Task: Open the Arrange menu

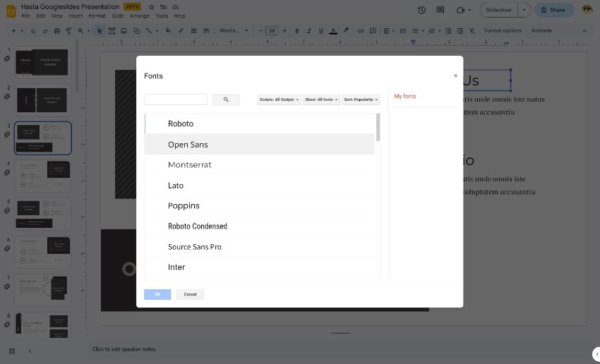Action: pos(139,16)
